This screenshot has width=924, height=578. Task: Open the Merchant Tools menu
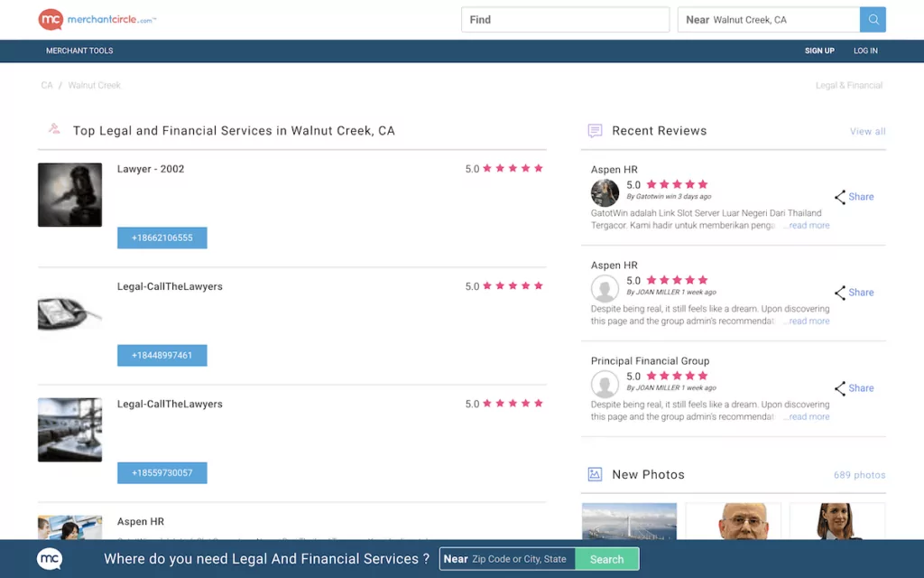tap(79, 51)
